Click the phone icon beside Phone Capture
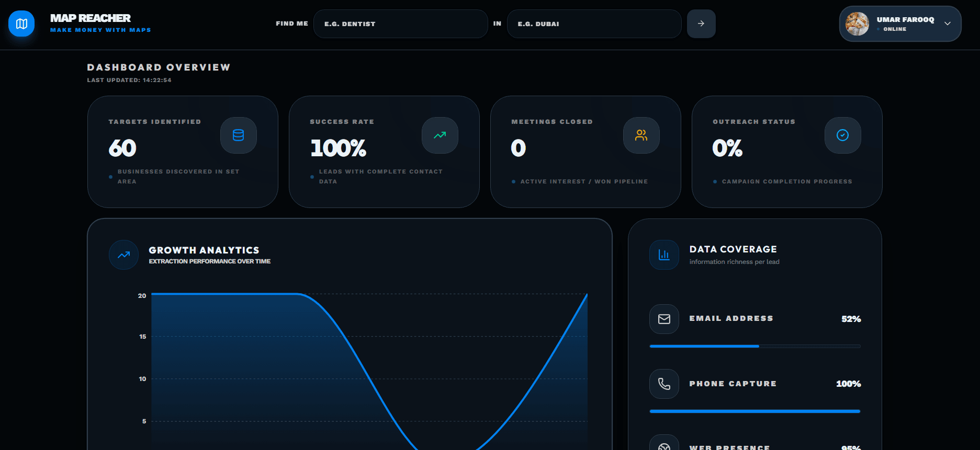 click(664, 384)
